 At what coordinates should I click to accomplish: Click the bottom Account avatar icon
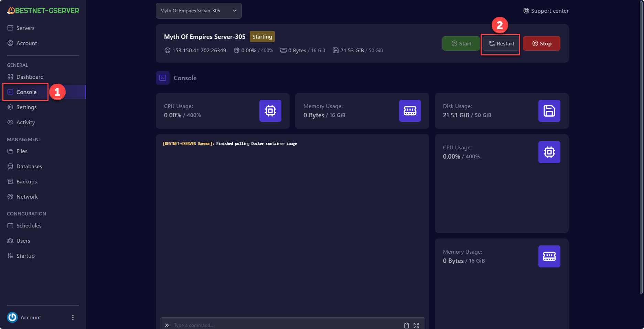12,317
